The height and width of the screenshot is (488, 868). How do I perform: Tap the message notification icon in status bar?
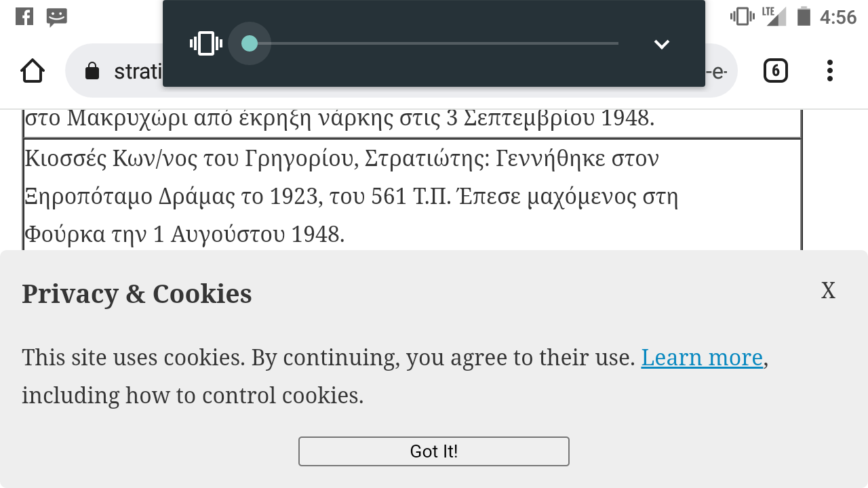(x=57, y=17)
